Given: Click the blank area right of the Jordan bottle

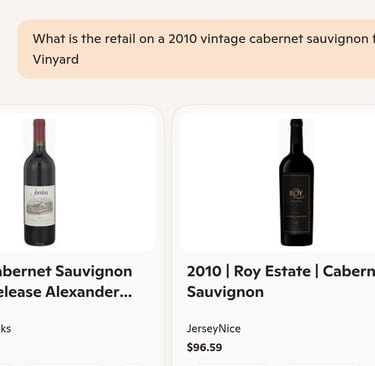Looking at the screenshot, I should coord(105,182).
